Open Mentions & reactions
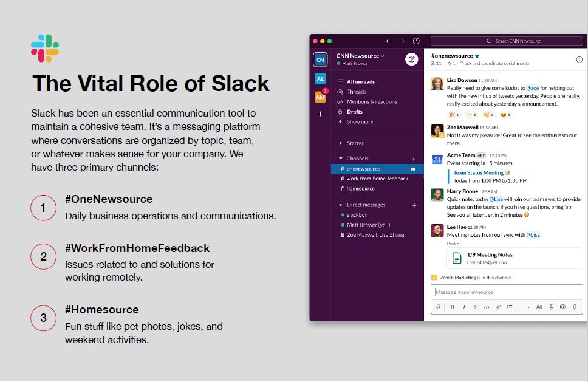 367,102
